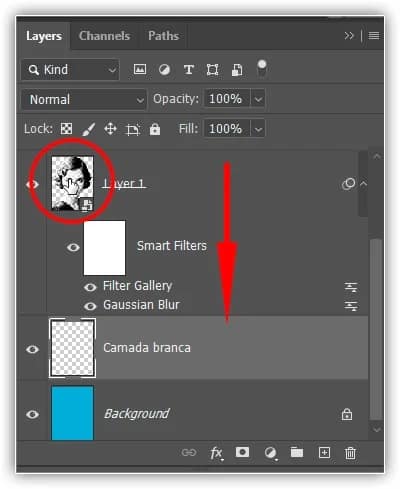Switch to the Channels tab
Viewport: 400px width, 489px height.
tap(104, 36)
